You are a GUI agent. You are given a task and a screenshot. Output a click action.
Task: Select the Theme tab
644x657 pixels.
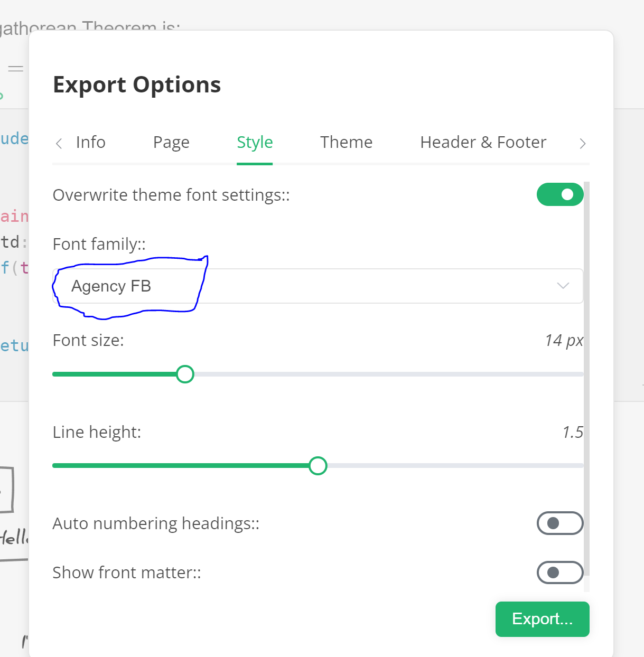[x=346, y=142]
